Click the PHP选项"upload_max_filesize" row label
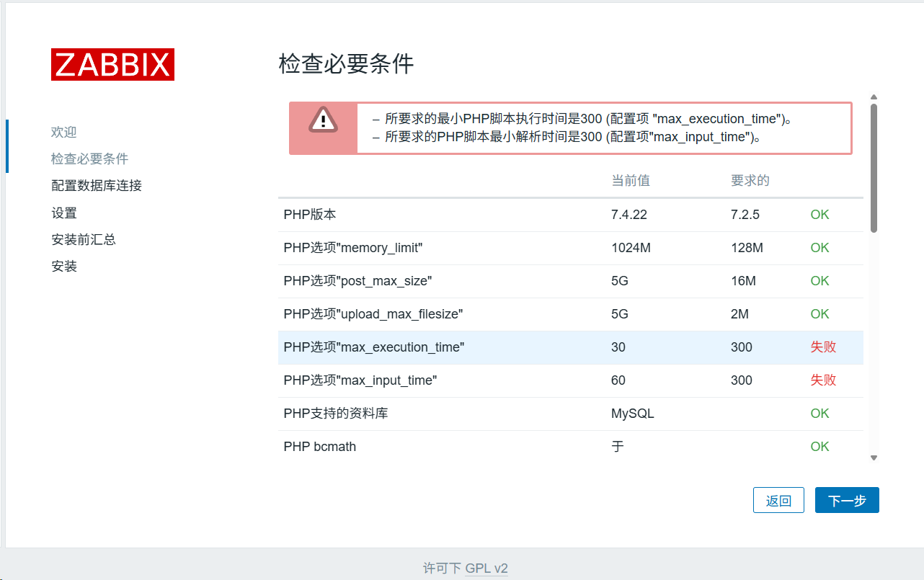Viewport: 924px width, 580px height. (x=373, y=314)
